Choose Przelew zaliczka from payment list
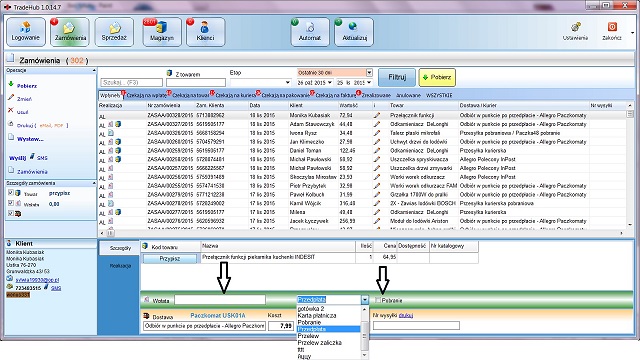640x360 pixels. pyautogui.click(x=319, y=342)
